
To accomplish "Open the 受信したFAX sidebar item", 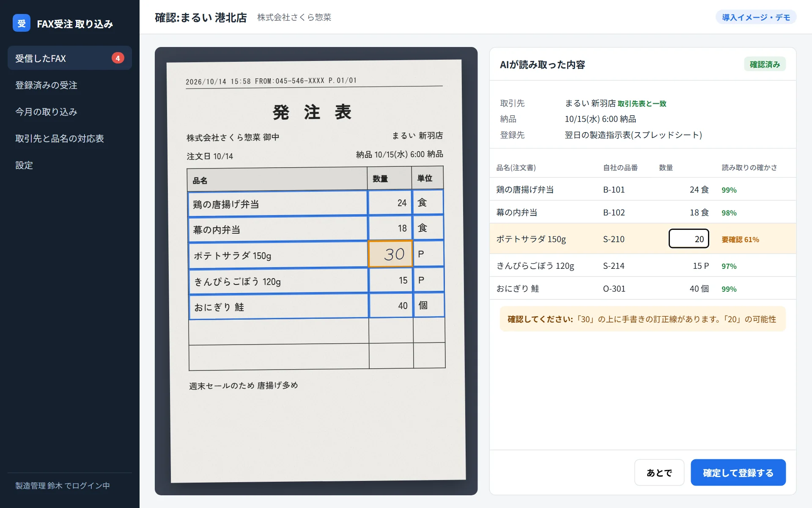I will (x=70, y=58).
